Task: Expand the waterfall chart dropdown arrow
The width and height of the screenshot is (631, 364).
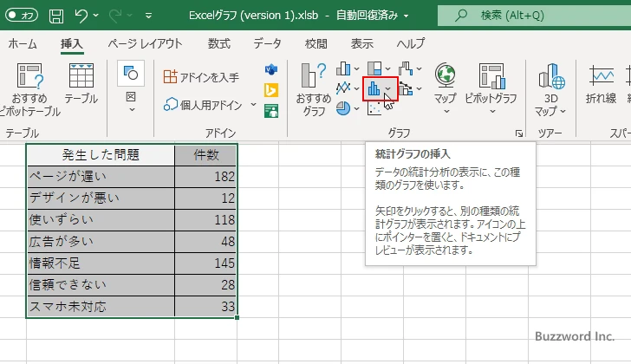Action: 420,69
